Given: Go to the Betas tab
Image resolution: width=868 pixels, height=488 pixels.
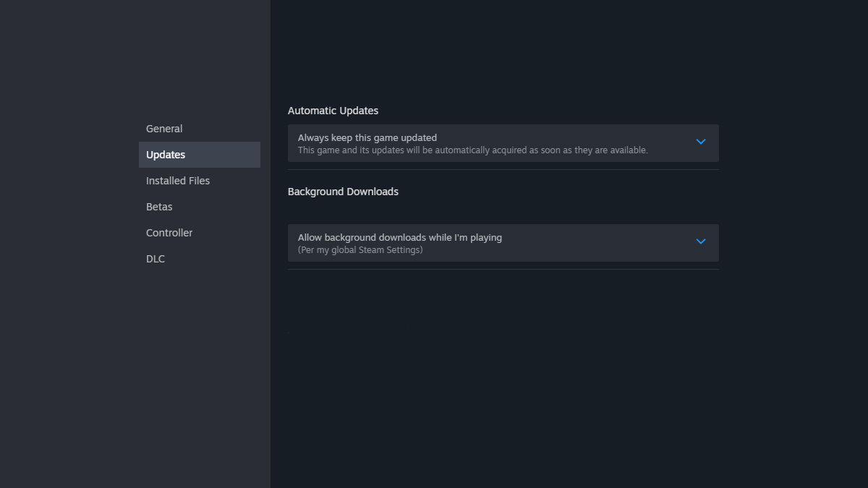Looking at the screenshot, I should tap(159, 207).
